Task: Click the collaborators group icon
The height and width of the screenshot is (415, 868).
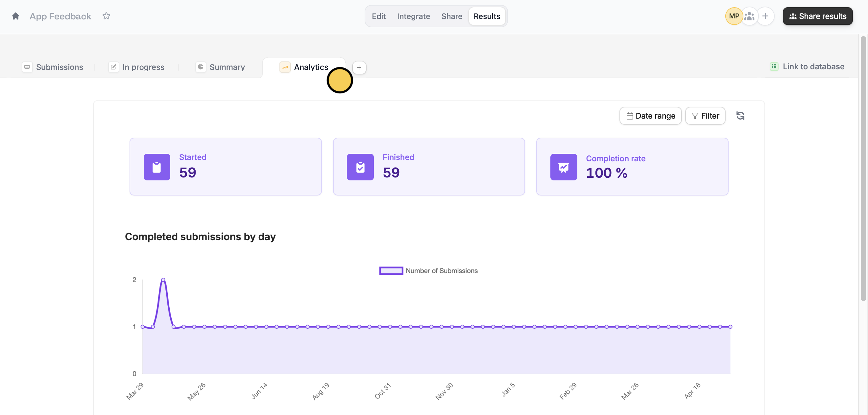Action: pos(749,16)
